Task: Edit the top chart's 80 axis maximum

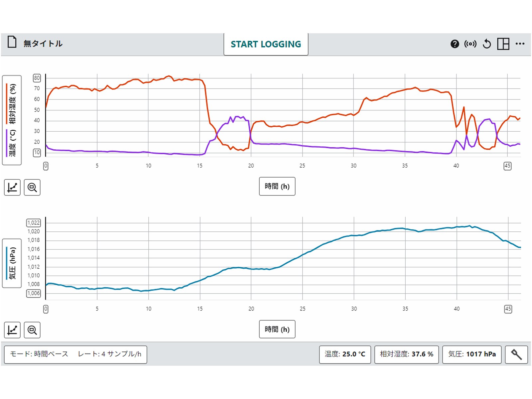Action: (37, 78)
